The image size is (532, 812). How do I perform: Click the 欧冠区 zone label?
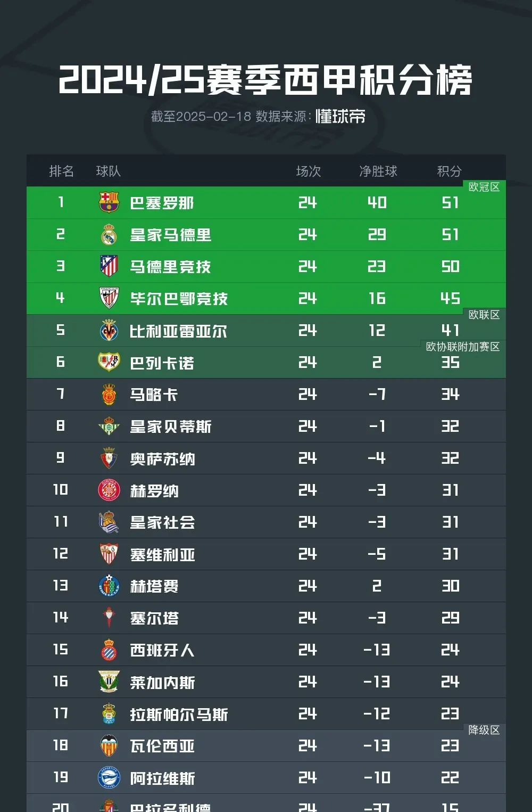coord(484,187)
